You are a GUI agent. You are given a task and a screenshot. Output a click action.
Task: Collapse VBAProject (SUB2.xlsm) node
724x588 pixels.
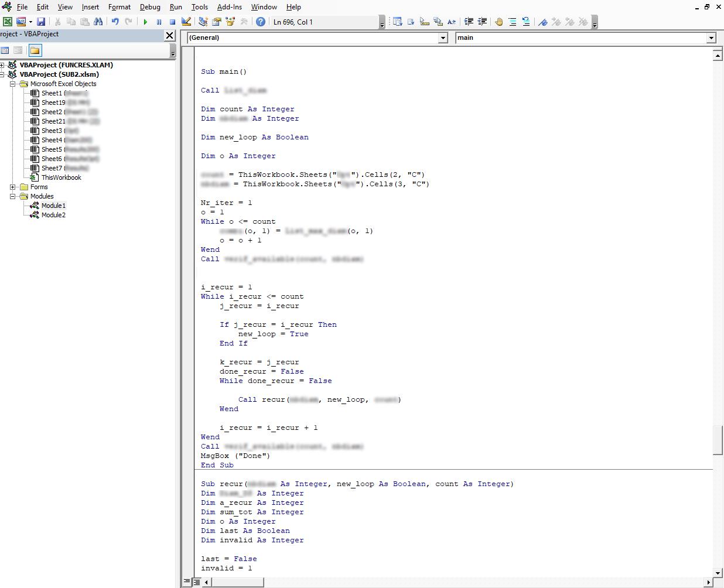(x=2, y=74)
